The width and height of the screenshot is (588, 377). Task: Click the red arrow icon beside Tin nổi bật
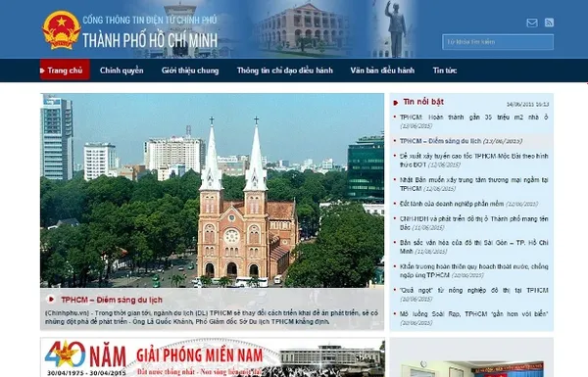(395, 102)
